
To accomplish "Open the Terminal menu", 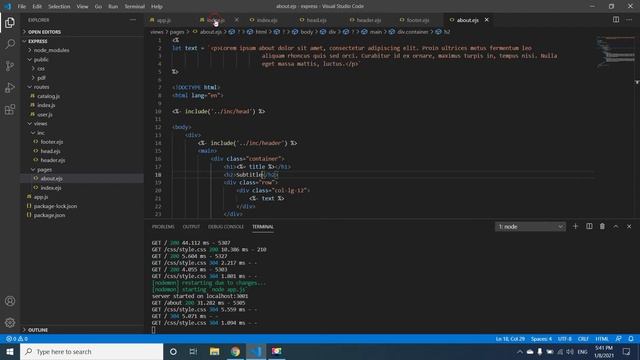I will click(x=134, y=7).
